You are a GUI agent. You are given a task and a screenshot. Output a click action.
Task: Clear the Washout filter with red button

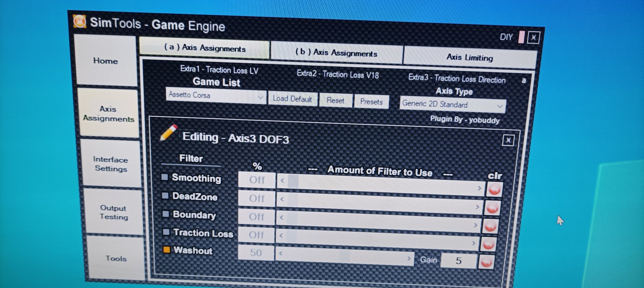[x=486, y=262]
